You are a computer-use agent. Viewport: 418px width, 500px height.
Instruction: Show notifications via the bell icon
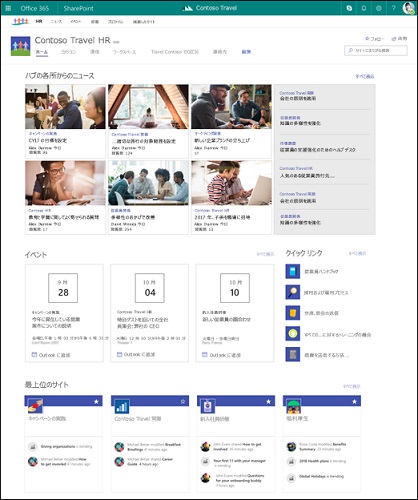click(x=364, y=8)
